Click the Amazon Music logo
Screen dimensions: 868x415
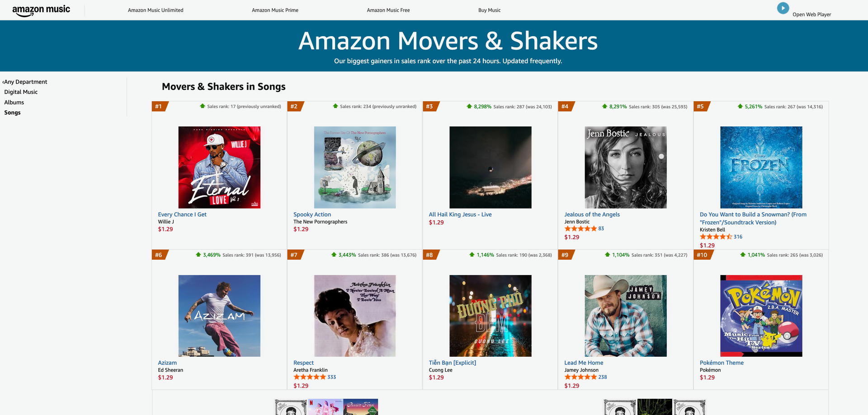click(41, 10)
